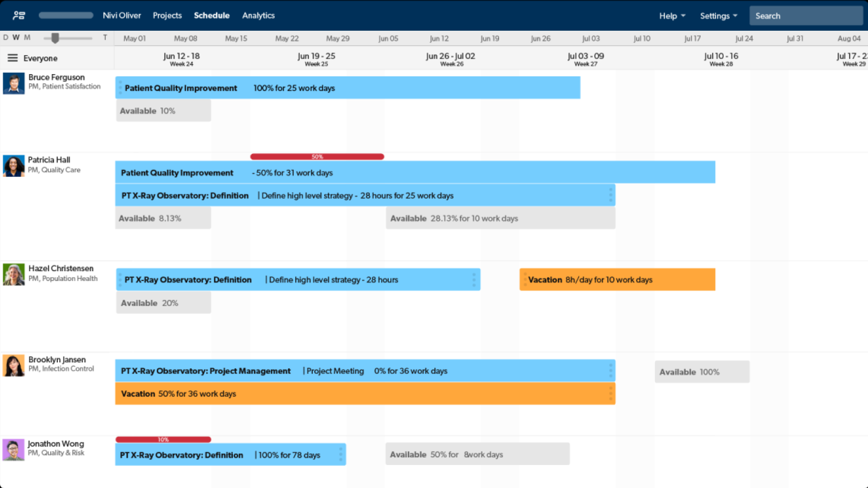
Task: Switch timeline to Day view
Action: point(6,38)
